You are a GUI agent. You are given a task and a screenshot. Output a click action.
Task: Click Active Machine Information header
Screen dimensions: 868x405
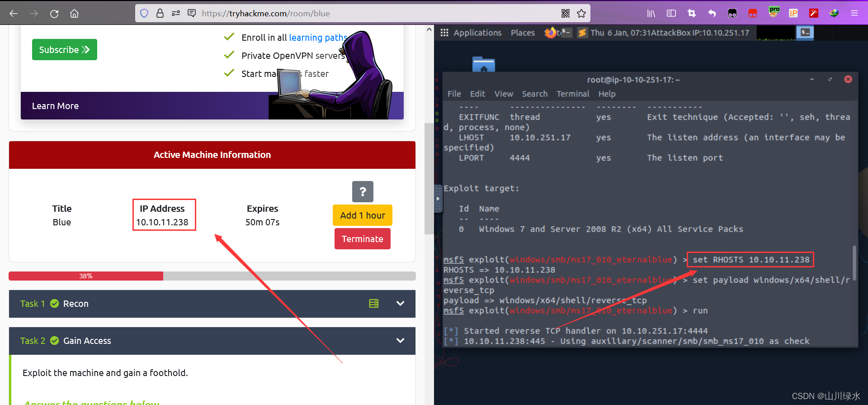click(x=212, y=155)
